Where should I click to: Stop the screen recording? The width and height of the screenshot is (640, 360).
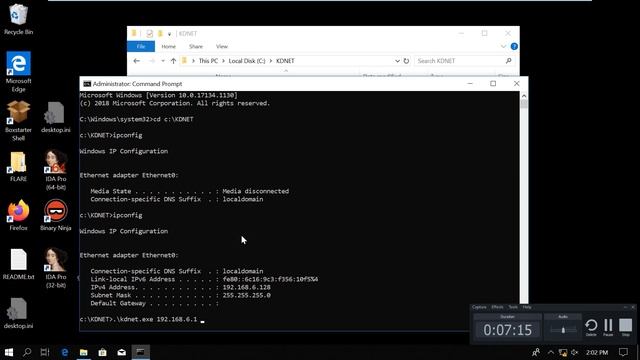(x=625, y=327)
